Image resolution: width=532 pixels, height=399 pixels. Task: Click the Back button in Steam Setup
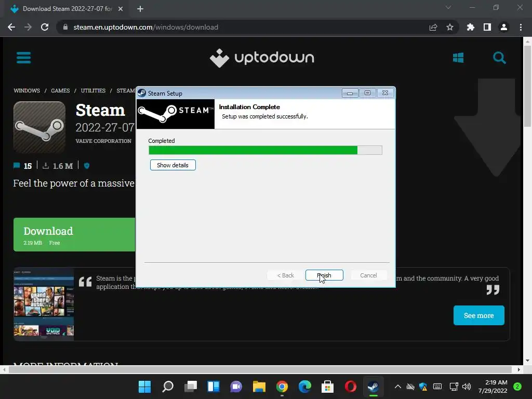tap(285, 275)
